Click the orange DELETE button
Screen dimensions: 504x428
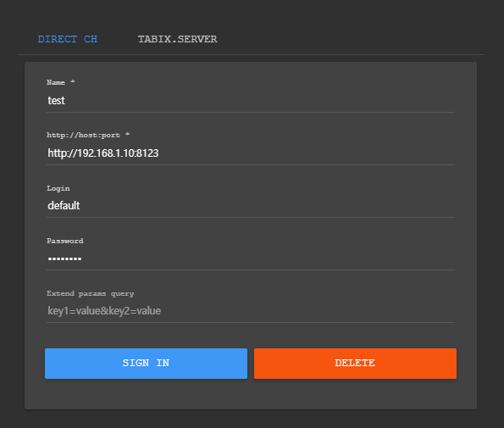(355, 364)
